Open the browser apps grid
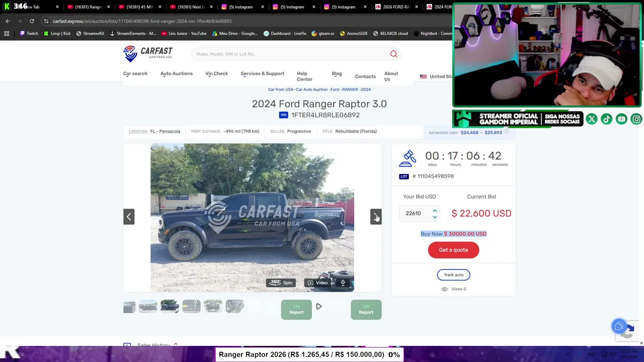The image size is (644, 362). pos(7,34)
